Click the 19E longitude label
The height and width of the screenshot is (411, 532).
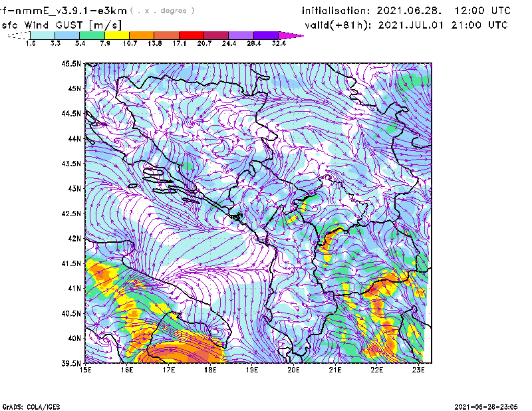tap(252, 370)
